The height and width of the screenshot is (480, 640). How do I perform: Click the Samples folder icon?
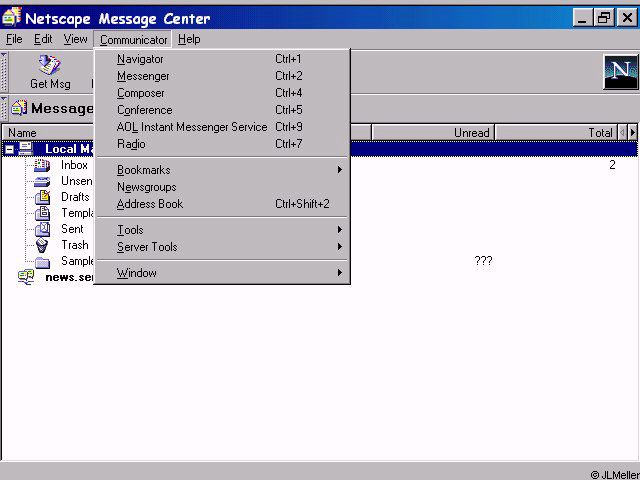tap(42, 262)
